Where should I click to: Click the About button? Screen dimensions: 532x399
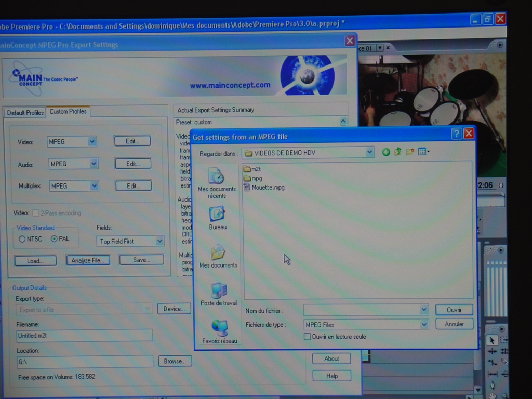331,358
